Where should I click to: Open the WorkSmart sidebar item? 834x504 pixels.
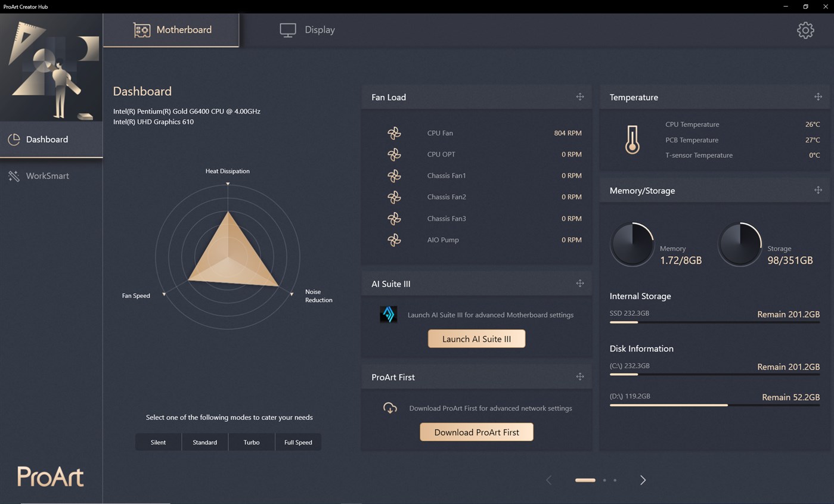click(x=51, y=176)
